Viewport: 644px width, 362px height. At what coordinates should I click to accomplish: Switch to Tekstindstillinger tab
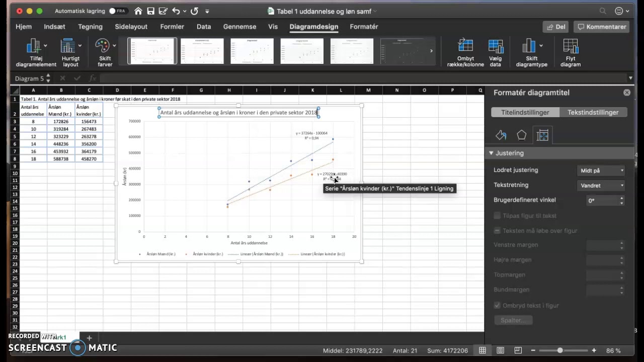pos(593,112)
